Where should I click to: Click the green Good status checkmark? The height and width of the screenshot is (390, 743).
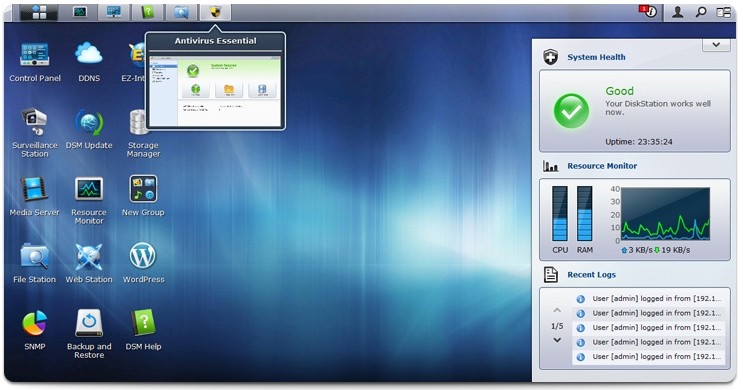(x=571, y=110)
